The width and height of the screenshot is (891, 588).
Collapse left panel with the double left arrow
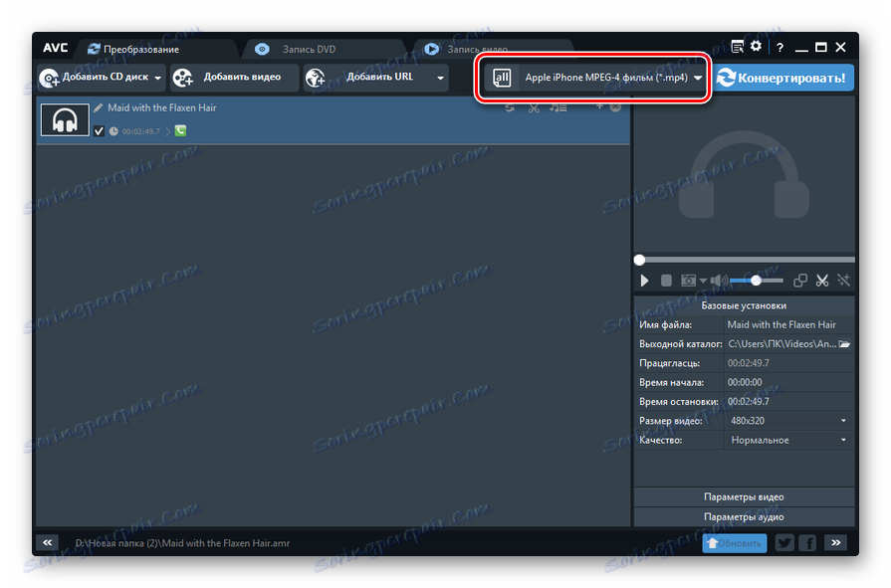(47, 542)
